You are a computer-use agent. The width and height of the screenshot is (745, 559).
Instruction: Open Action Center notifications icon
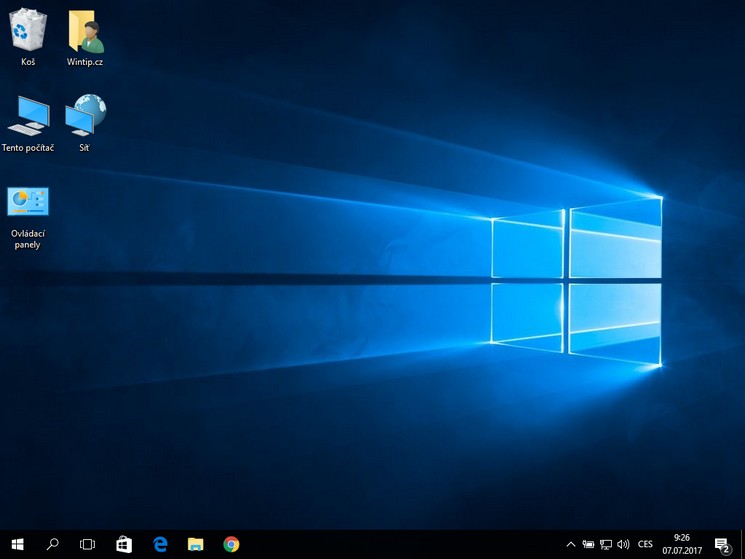coord(722,545)
